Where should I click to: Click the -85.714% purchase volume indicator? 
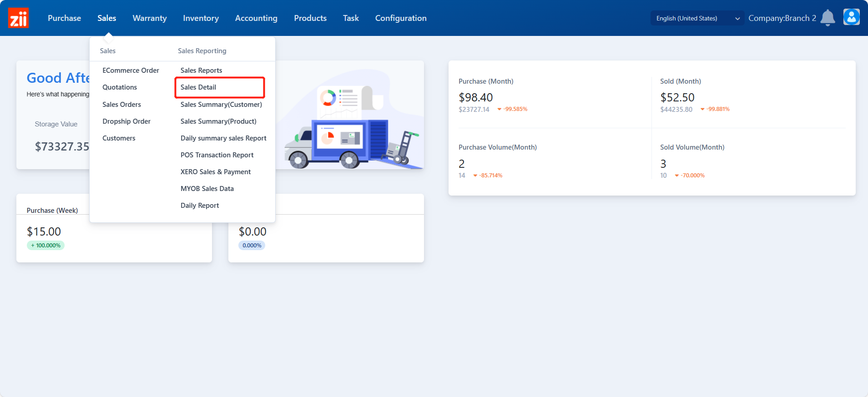(488, 176)
